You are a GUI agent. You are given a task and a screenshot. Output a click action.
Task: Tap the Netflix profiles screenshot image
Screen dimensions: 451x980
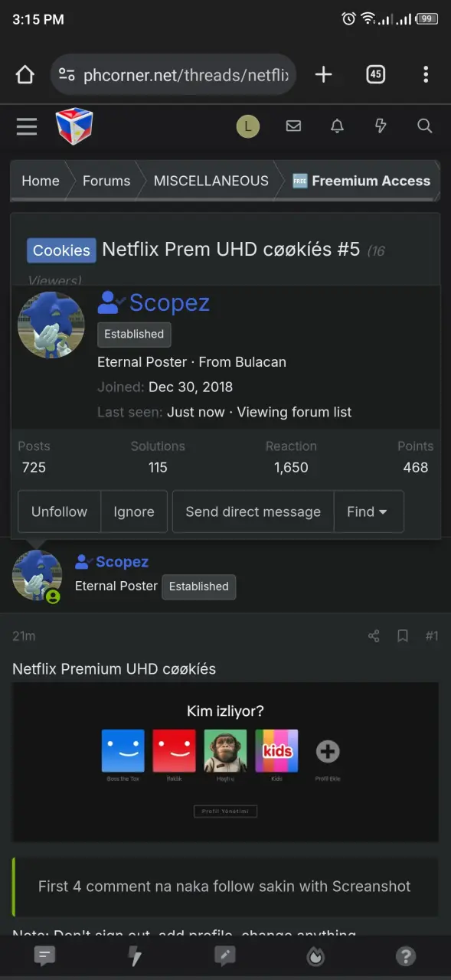[x=225, y=762]
